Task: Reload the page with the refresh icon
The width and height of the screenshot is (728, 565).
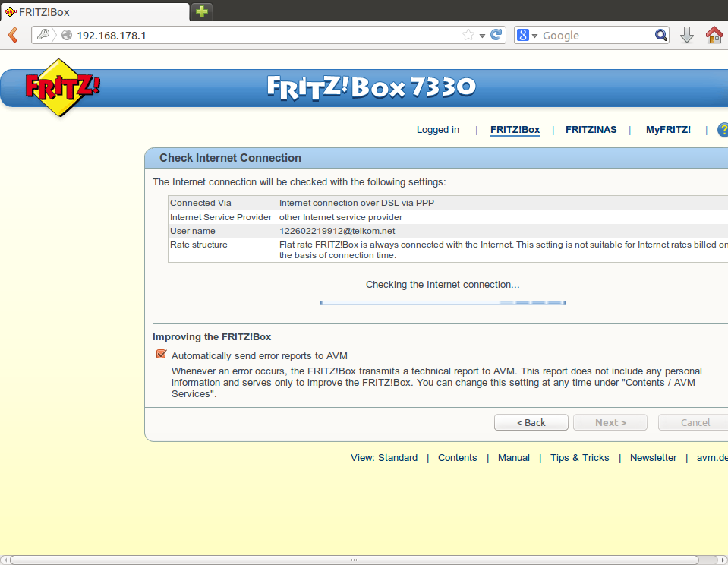Action: (496, 35)
